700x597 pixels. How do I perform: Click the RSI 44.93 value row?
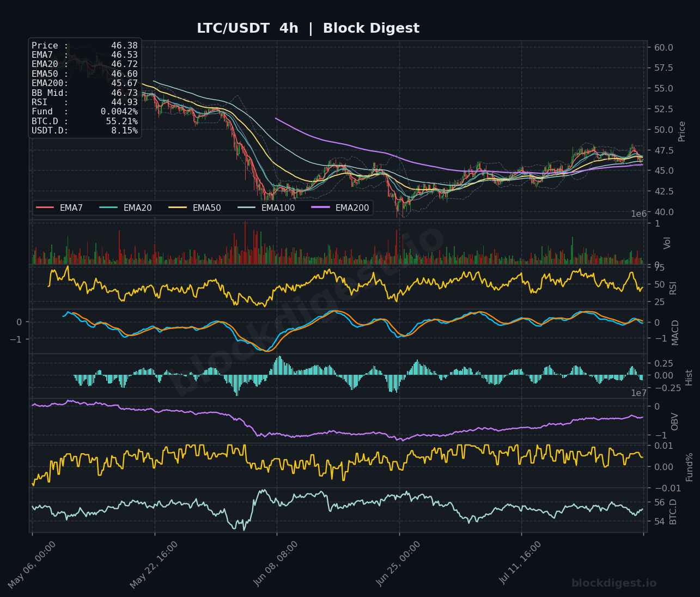(84, 102)
